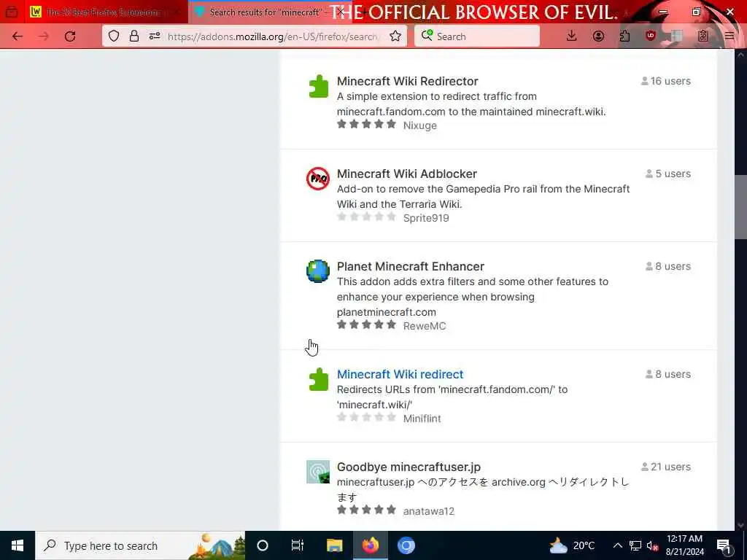Screen dimensions: 747x560
Task: Click author name Sprite919
Action: [x=426, y=218]
